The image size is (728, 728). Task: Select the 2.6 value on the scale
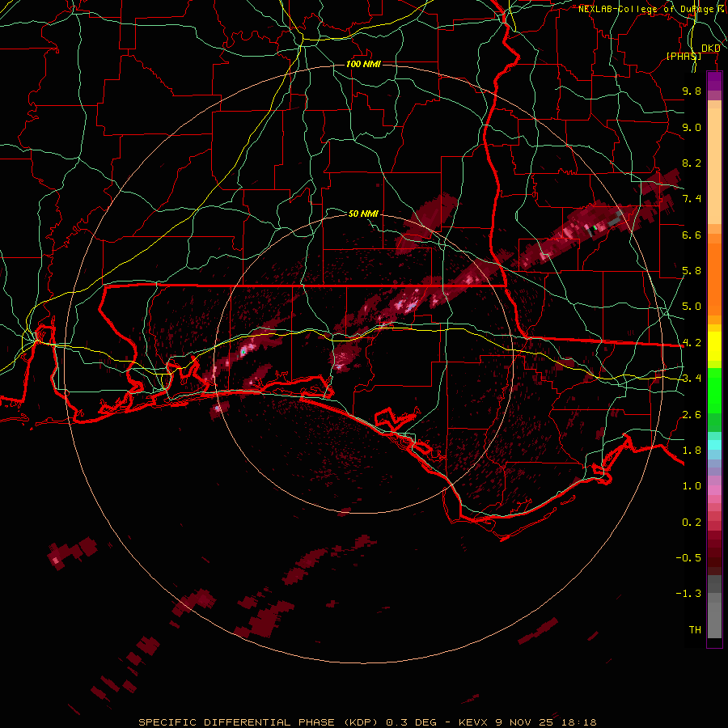[692, 415]
